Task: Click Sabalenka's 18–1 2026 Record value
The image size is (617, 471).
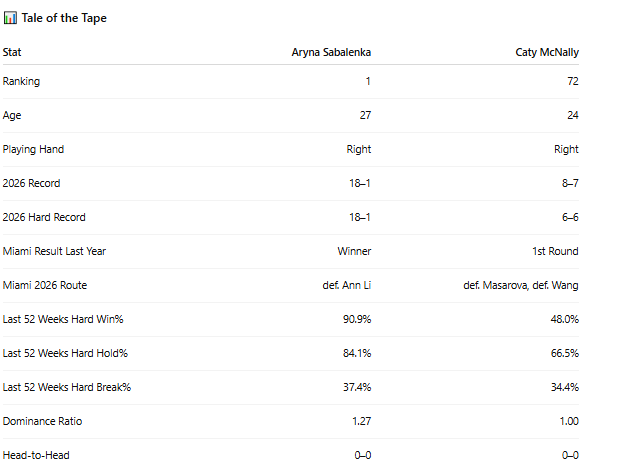Action: 360,183
